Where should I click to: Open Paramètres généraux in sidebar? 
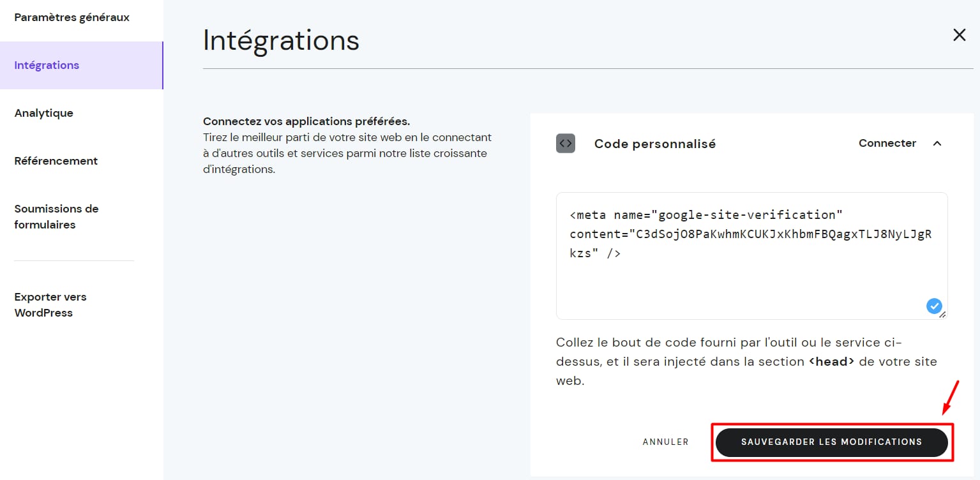point(72,17)
